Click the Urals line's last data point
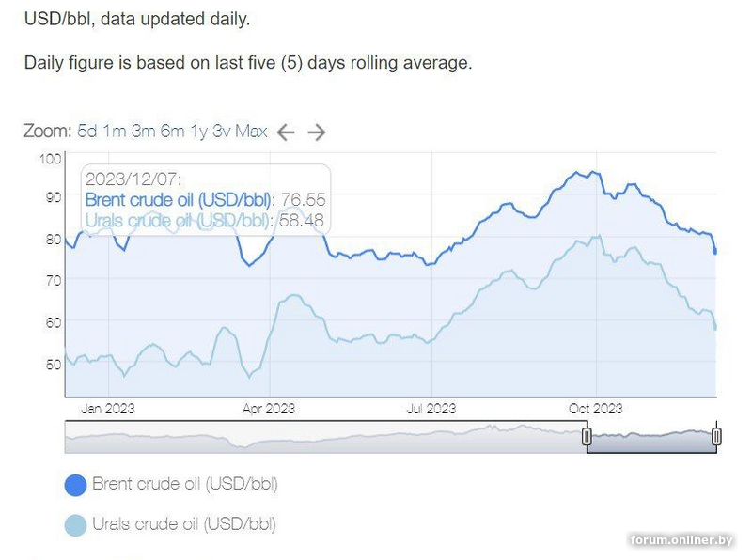The image size is (752, 560). coord(715,327)
